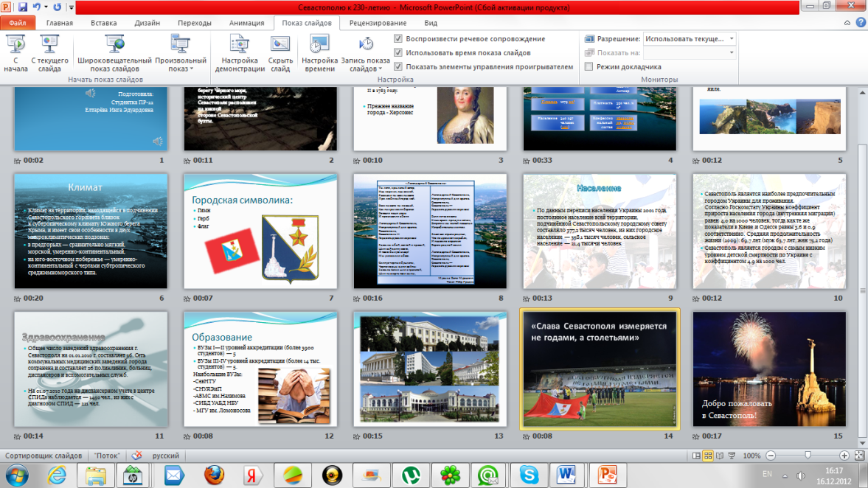Open Windows Start button

[17, 475]
